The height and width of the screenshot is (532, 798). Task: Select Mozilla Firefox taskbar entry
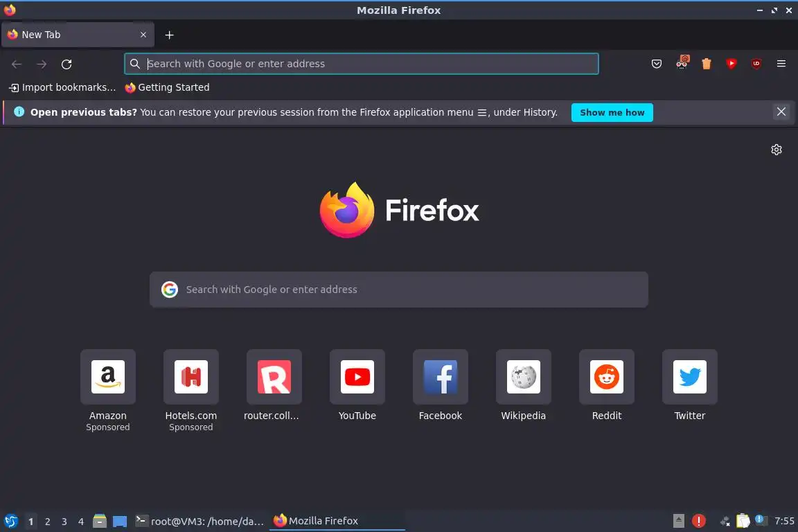pos(337,521)
